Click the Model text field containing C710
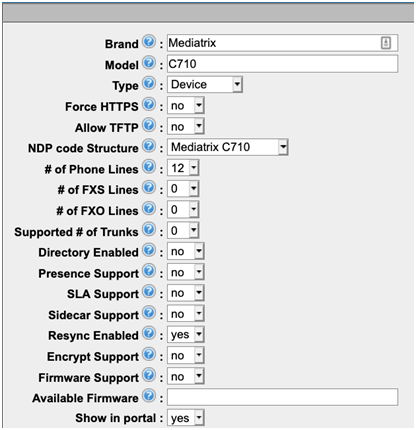416x430 pixels. (282, 64)
